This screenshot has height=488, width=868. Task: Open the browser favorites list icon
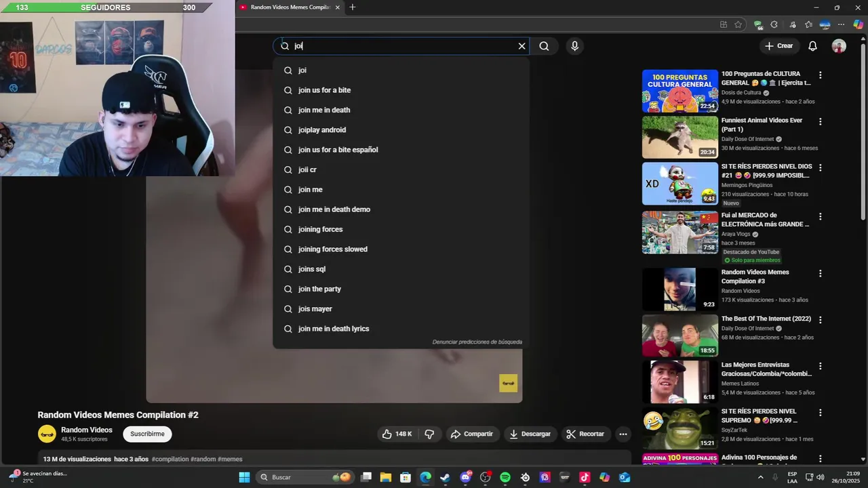pos(808,24)
